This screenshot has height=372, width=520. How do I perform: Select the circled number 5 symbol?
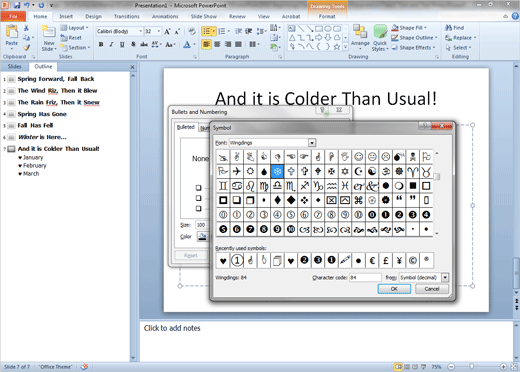291,215
